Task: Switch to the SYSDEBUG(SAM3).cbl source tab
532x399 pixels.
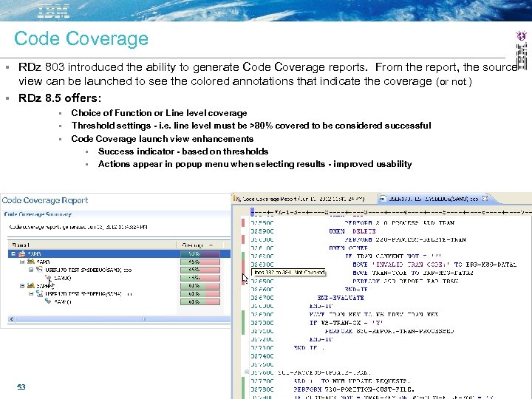Action: click(x=436, y=199)
